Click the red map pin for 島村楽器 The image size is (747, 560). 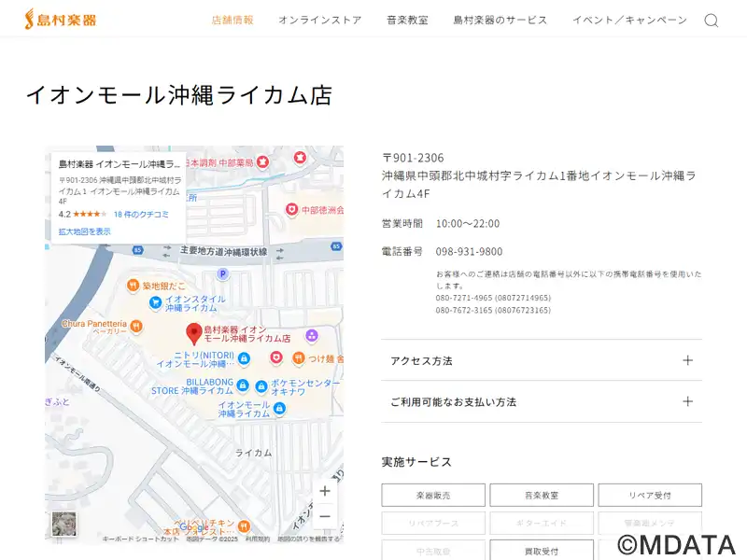coord(193,333)
